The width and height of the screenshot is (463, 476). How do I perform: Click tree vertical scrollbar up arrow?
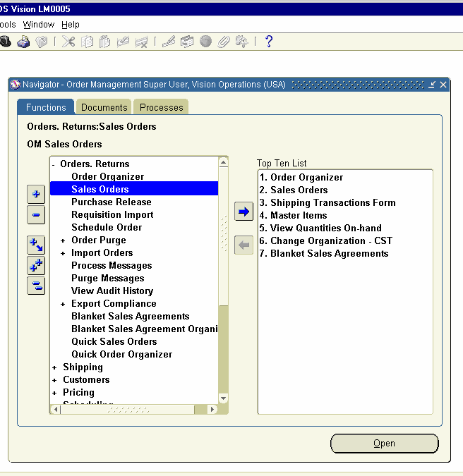[x=223, y=163]
